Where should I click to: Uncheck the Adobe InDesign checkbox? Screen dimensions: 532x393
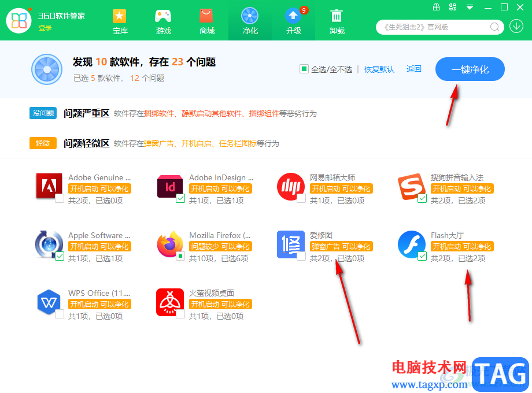coord(180,198)
